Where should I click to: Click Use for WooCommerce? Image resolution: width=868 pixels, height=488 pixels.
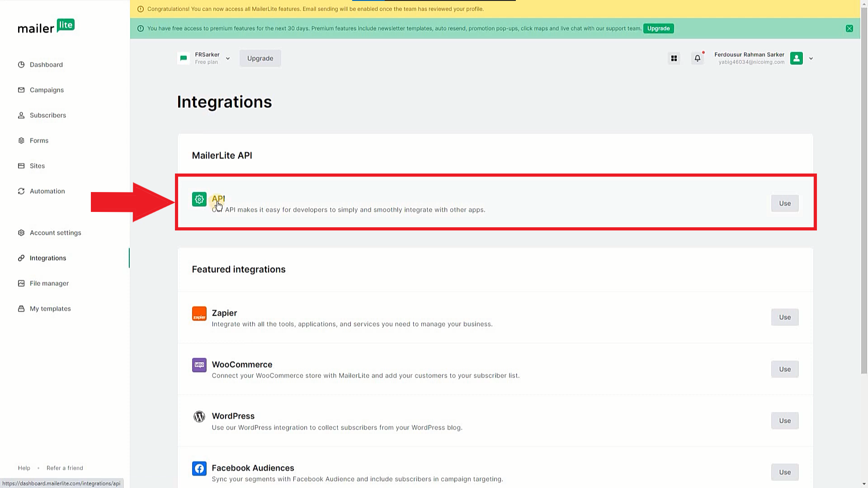[785, 369]
